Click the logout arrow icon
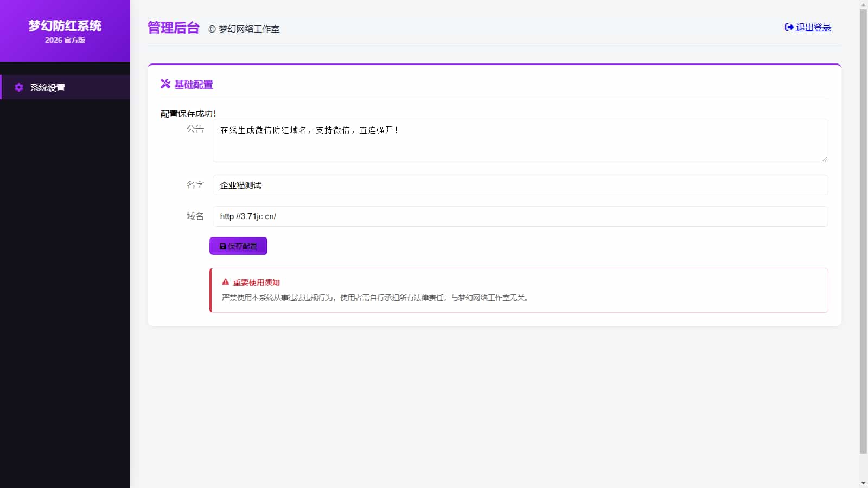The image size is (868, 488). (x=789, y=27)
